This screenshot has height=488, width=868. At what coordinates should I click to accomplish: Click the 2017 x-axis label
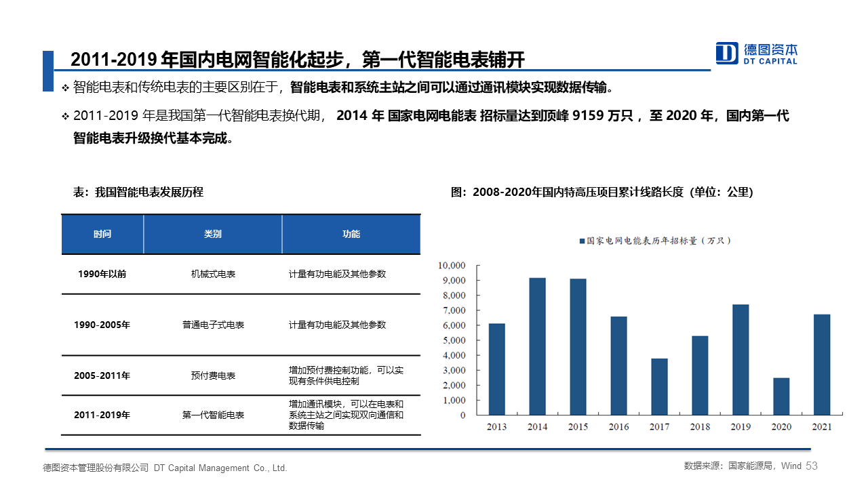pos(659,427)
